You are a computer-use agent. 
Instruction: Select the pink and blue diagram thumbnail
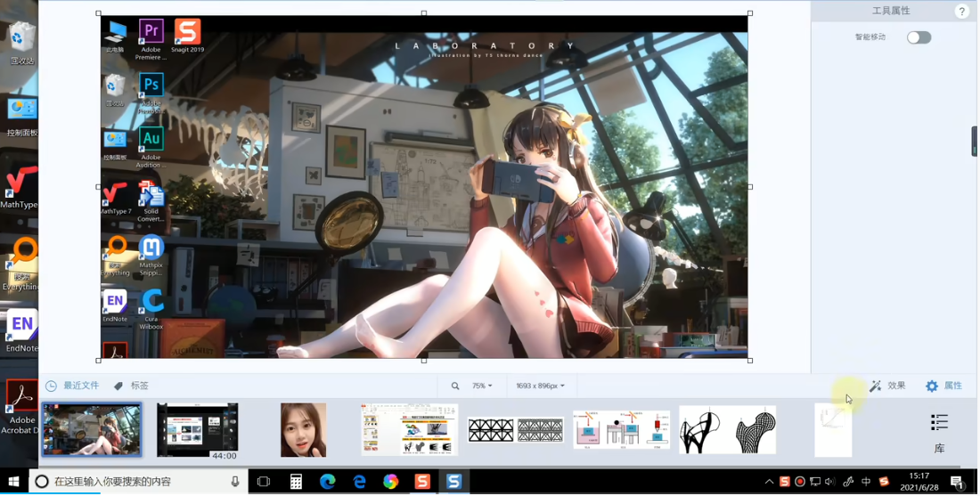click(x=621, y=430)
